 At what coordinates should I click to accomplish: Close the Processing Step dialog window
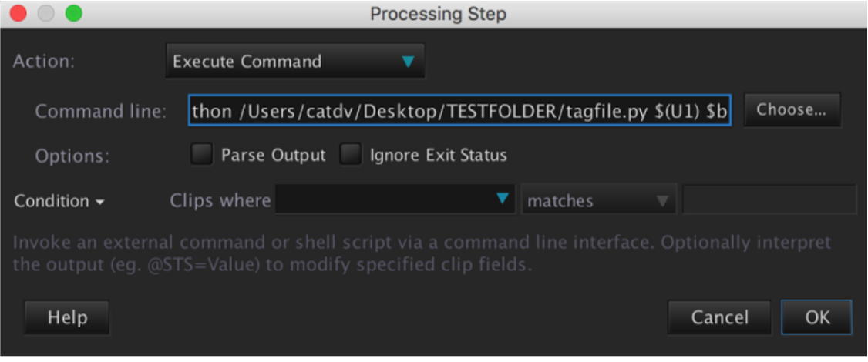tap(19, 14)
